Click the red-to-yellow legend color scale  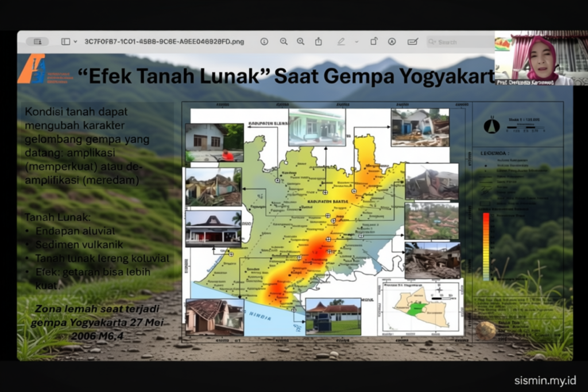coord(486,246)
